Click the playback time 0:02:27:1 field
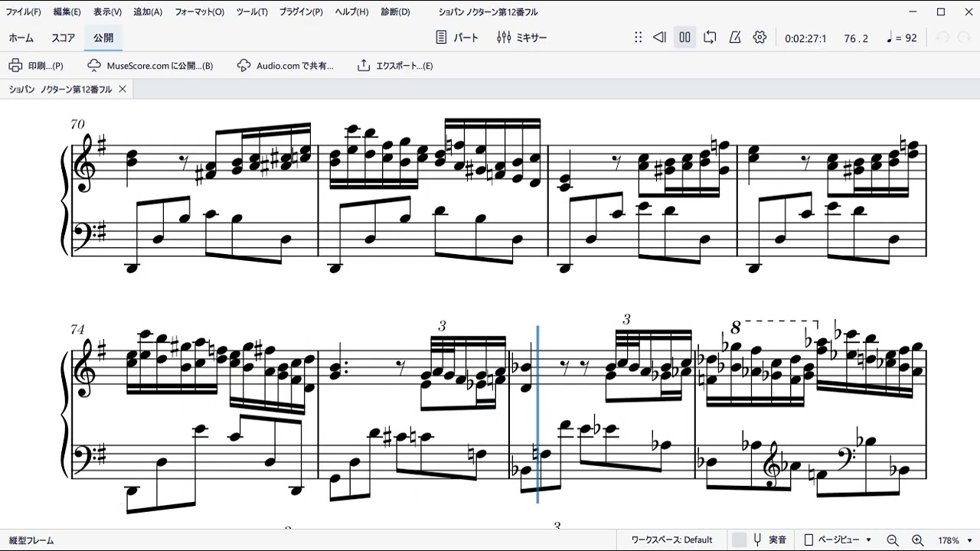The image size is (980, 551). click(x=805, y=38)
